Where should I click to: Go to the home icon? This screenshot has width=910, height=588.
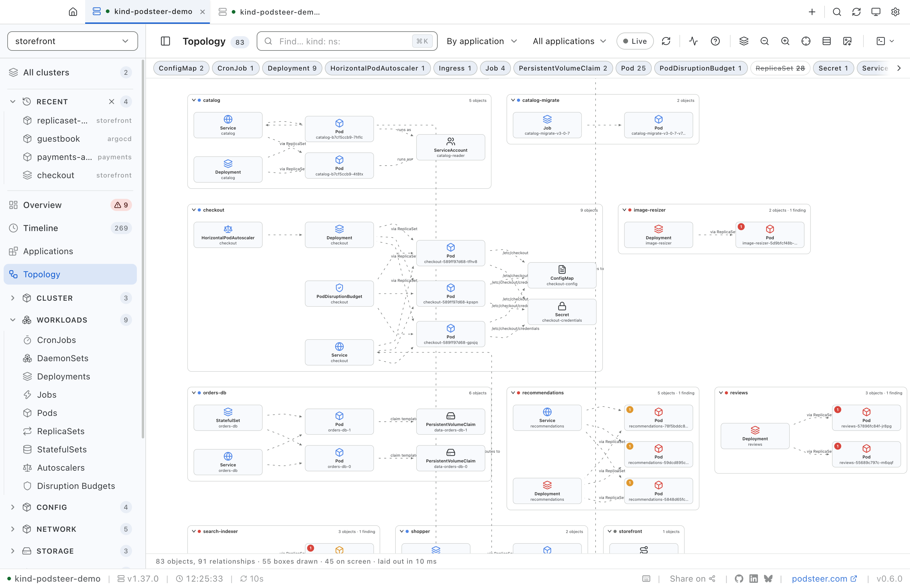73,12
